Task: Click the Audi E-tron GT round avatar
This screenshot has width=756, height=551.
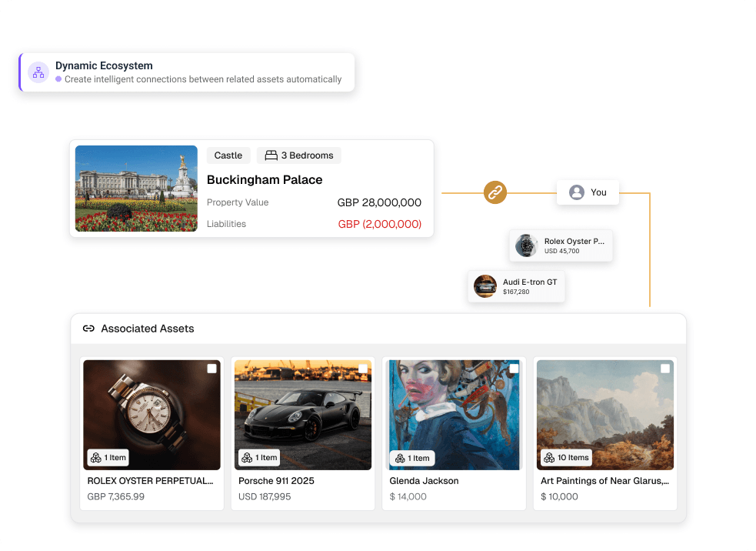Action: point(485,286)
